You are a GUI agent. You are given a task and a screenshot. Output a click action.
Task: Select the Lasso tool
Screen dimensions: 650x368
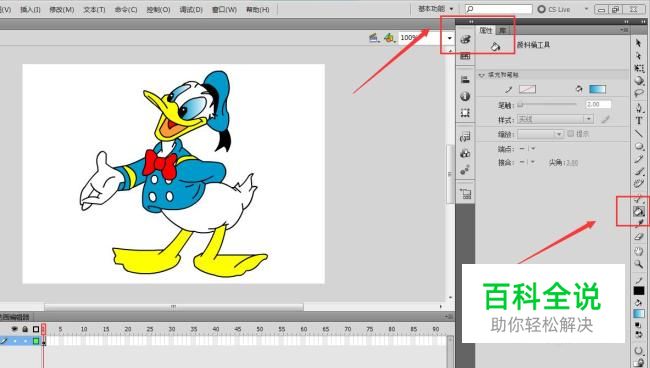[639, 93]
